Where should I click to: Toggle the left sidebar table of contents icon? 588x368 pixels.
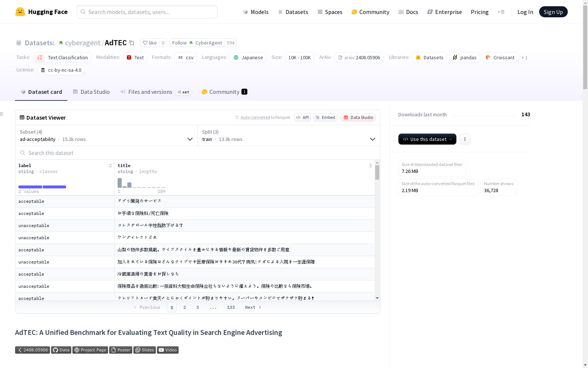pos(2,114)
